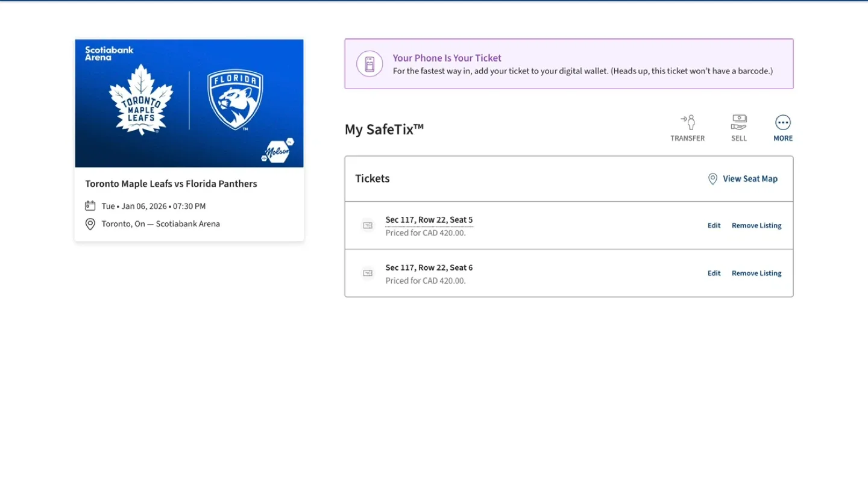
Task: Click the MORE ellipsis icon
Action: pyautogui.click(x=782, y=122)
